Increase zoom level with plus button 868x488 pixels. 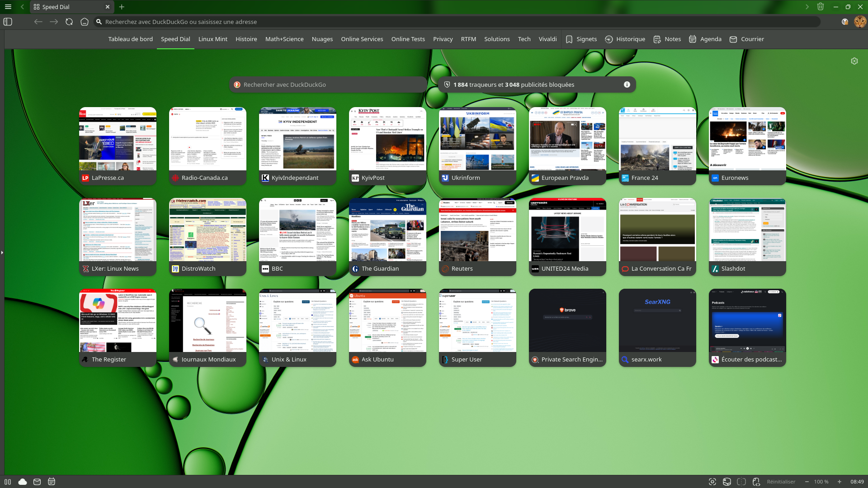840,482
